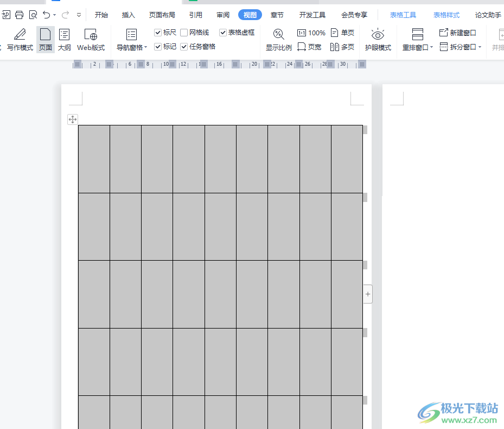Click the first cell of the table
The width and height of the screenshot is (504, 429).
[x=94, y=159]
